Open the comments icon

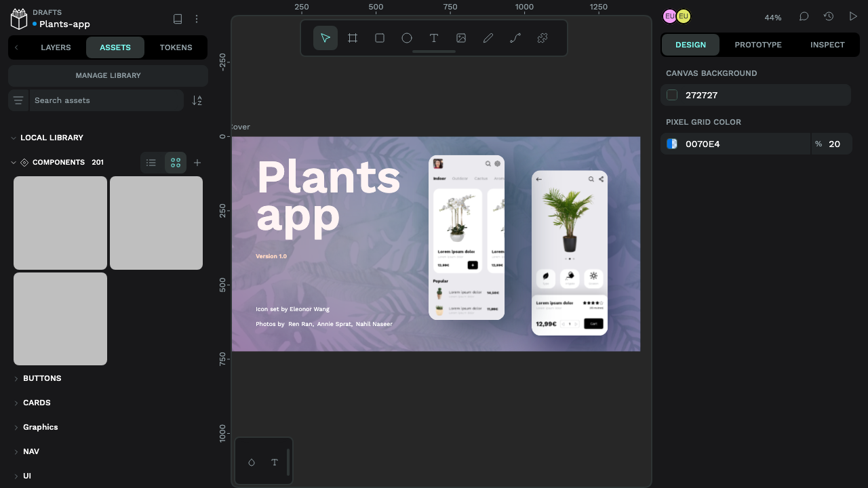(x=804, y=16)
